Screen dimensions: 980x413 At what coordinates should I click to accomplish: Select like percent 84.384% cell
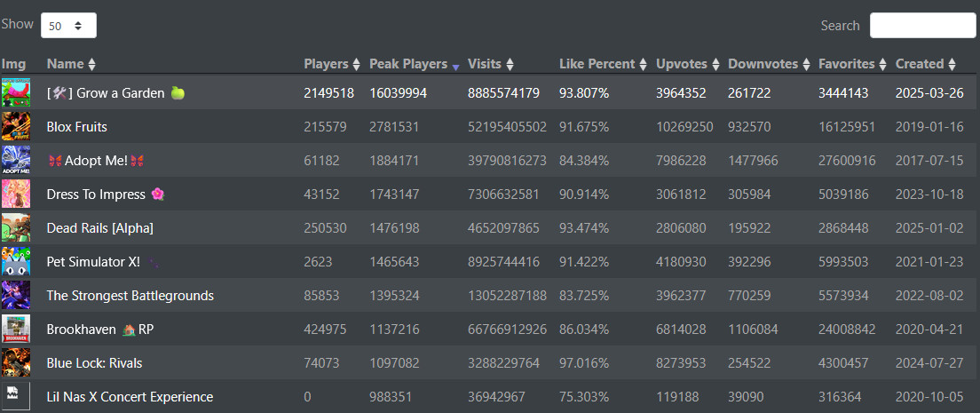point(584,161)
